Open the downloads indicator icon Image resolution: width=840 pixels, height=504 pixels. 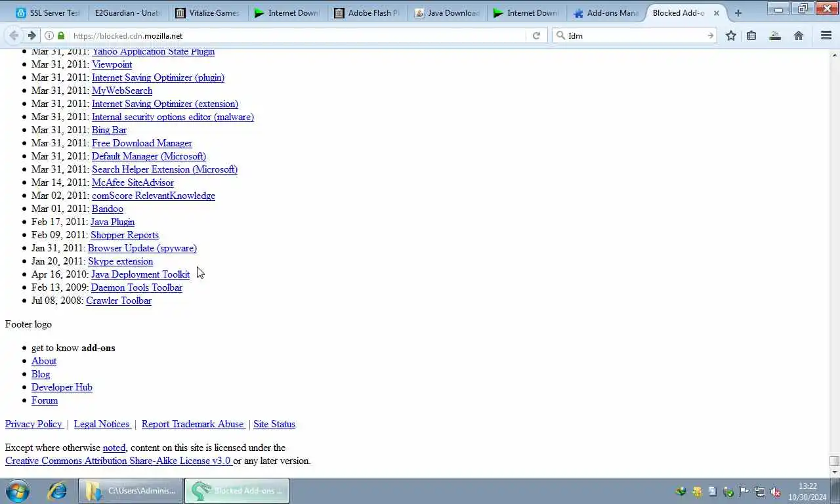coord(775,35)
